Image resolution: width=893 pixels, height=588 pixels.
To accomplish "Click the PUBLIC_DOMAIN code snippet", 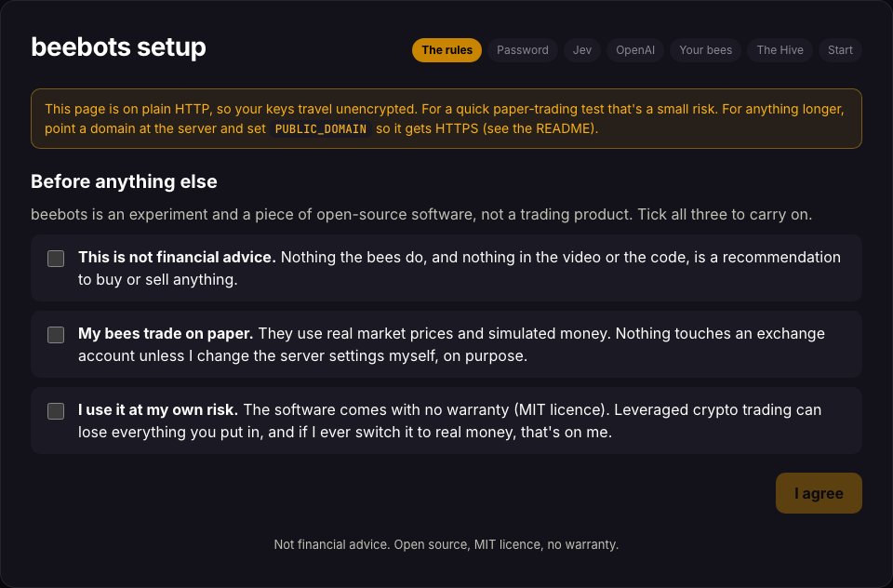I will pyautogui.click(x=321, y=128).
